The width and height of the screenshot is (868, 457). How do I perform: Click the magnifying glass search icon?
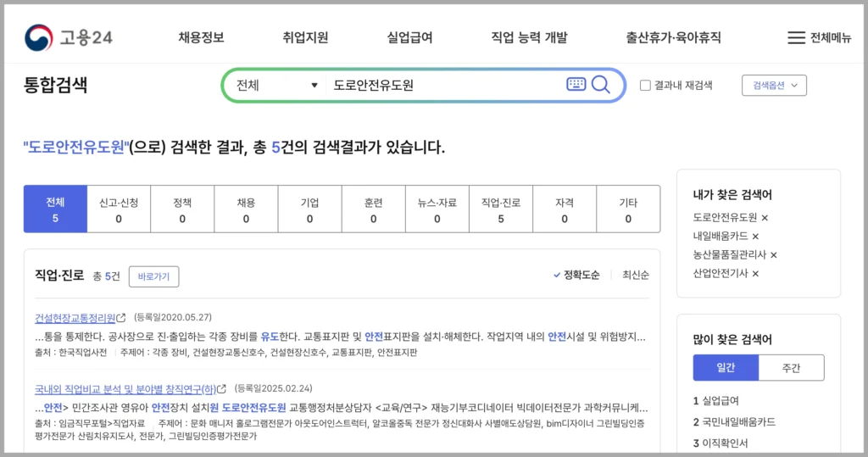click(x=601, y=84)
